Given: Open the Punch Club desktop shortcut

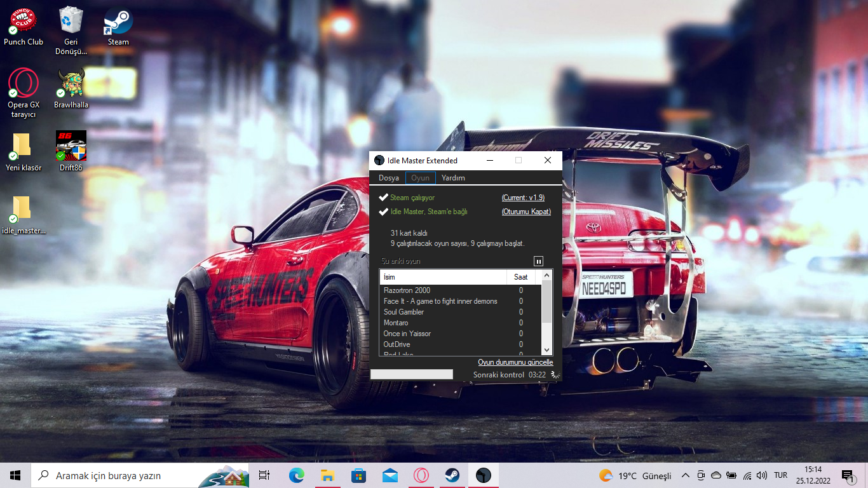Looking at the screenshot, I should click(x=23, y=27).
